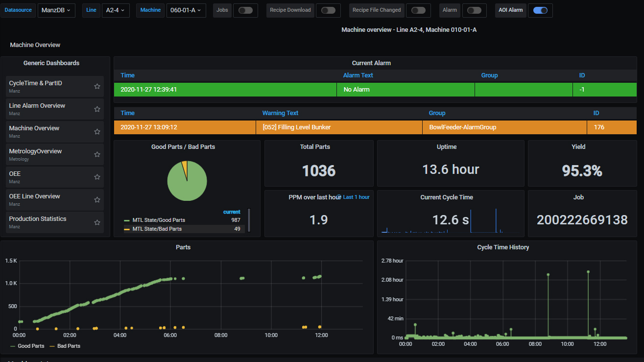Screen dimensions: 644x362
Task: Open the OEE Line Overview dashboard link
Action: click(x=34, y=196)
